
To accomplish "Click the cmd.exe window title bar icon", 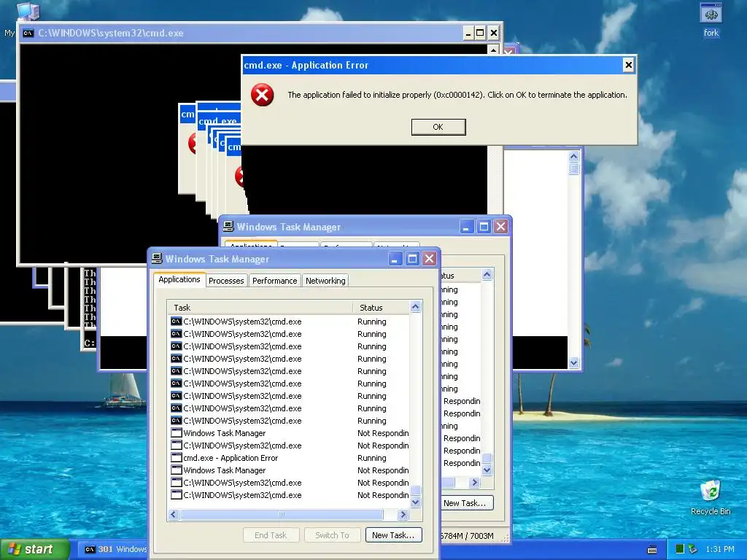I will coord(28,33).
